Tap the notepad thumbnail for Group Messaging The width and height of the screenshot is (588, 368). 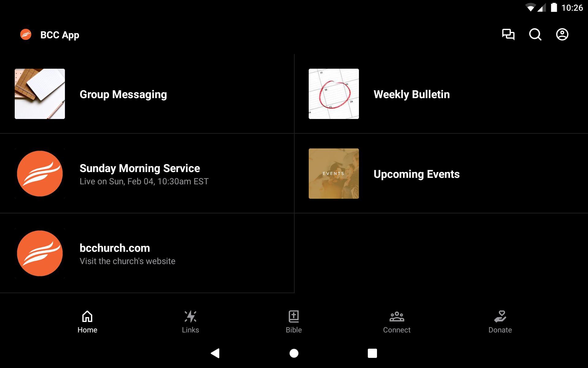pos(40,94)
